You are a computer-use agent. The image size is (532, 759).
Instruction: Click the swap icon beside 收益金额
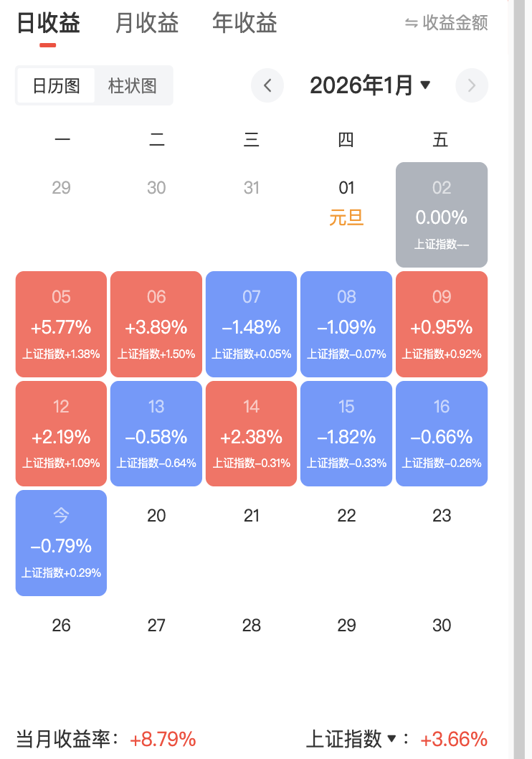(x=411, y=23)
